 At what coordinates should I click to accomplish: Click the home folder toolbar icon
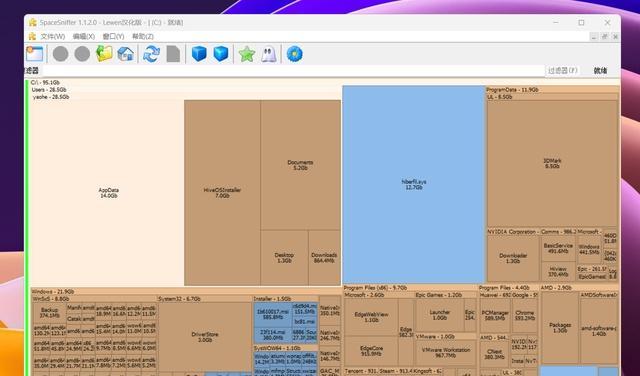coord(126,54)
